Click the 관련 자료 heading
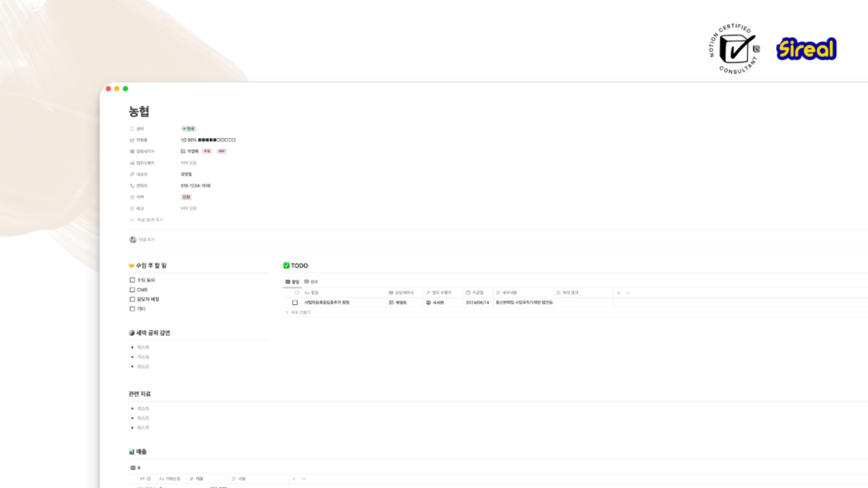This screenshot has width=868, height=488. [140, 394]
